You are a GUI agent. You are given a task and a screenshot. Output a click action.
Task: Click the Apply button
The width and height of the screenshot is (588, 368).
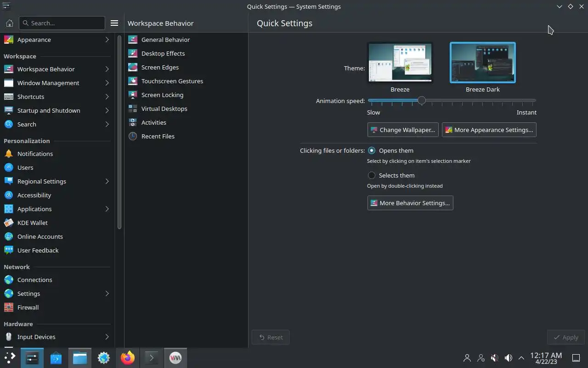[x=566, y=337]
